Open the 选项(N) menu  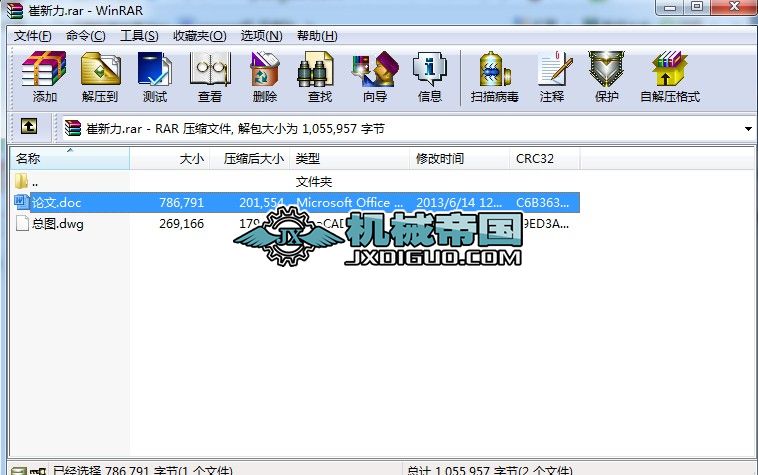(x=262, y=36)
